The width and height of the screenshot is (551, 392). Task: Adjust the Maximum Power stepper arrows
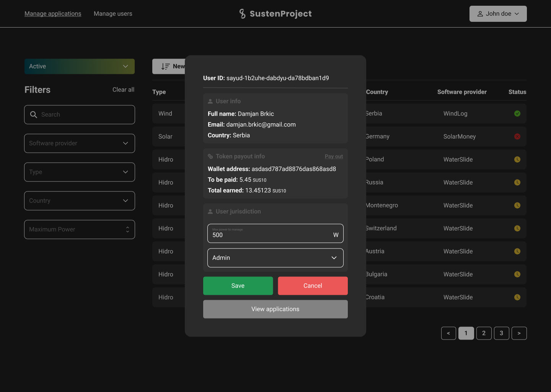(x=127, y=230)
